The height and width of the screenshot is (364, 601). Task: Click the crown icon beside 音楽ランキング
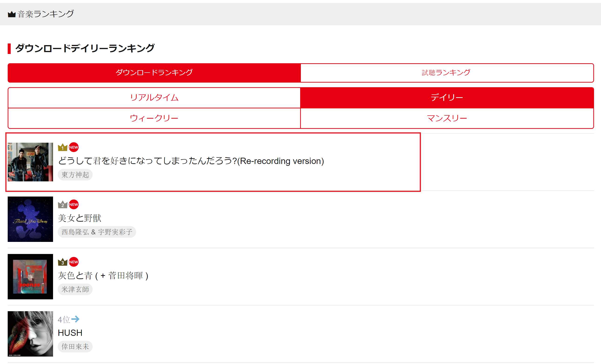coord(11,14)
